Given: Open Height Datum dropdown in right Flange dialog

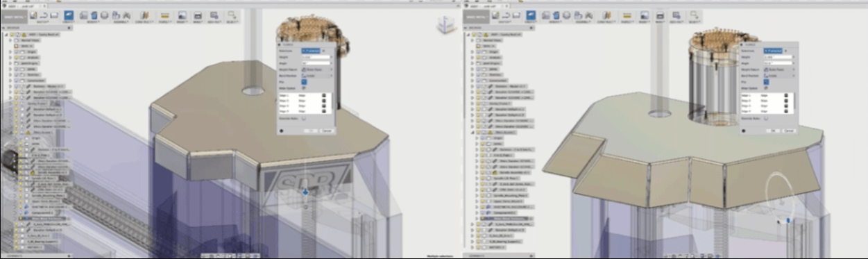Looking at the screenshot, I should (778, 69).
